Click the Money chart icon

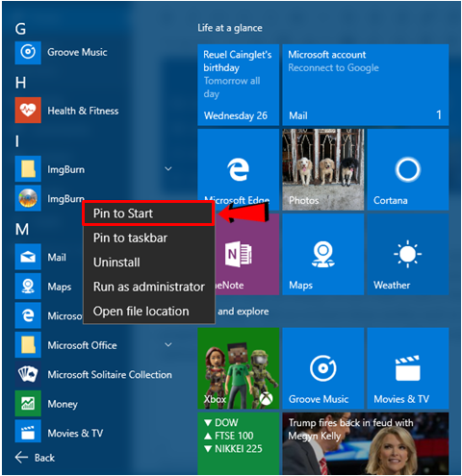click(x=28, y=403)
